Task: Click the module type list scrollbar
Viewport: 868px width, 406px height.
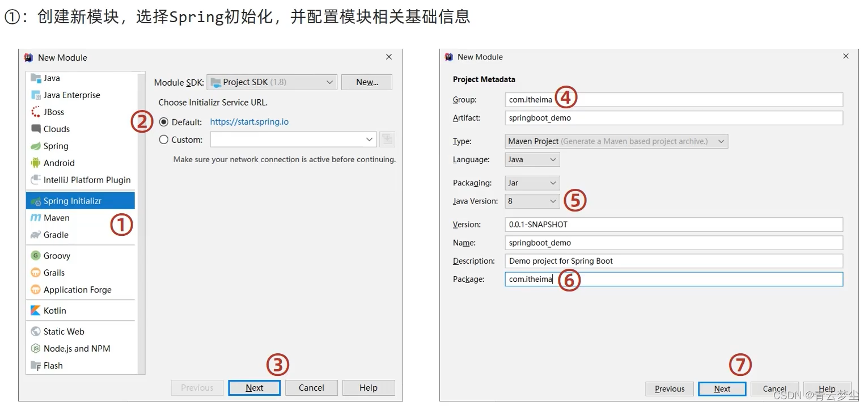Action: pos(141,223)
